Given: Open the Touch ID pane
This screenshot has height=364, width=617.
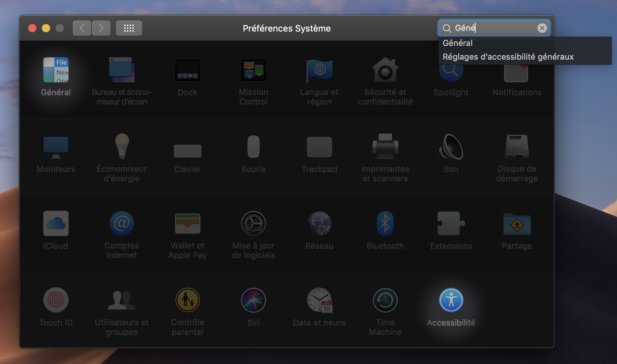Looking at the screenshot, I should [56, 301].
